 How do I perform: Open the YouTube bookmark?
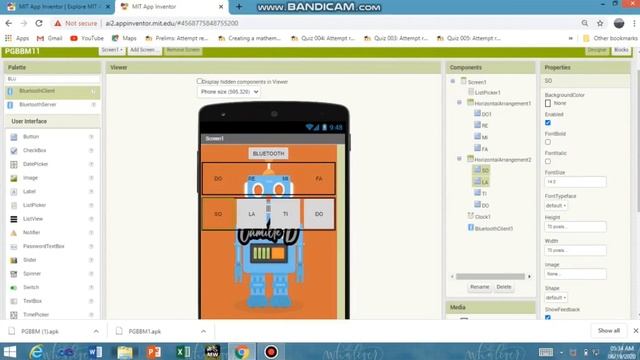[87, 38]
